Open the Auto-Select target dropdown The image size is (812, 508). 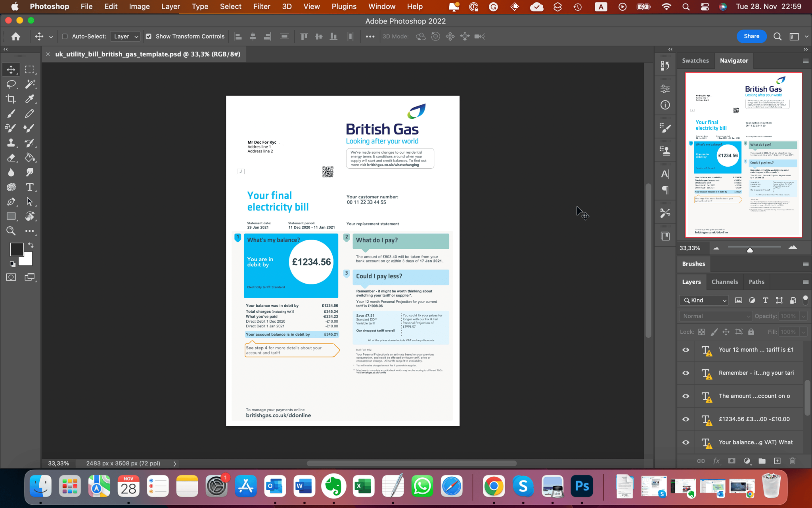[x=125, y=36]
